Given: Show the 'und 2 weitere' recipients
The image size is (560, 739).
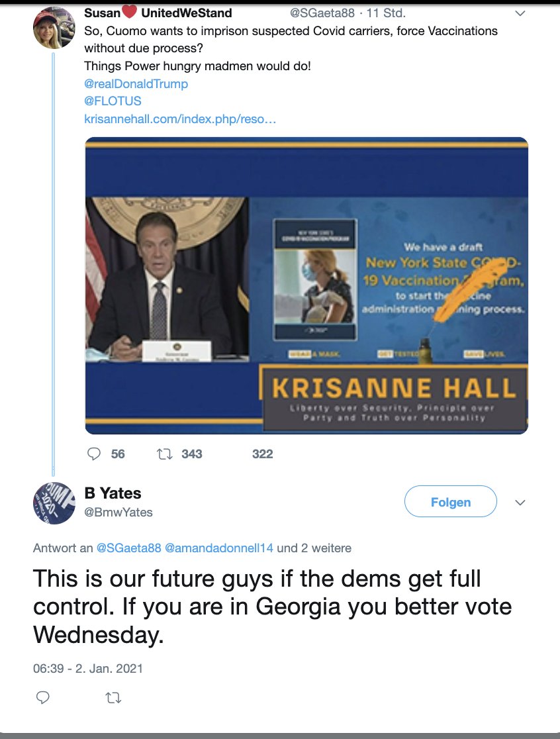Looking at the screenshot, I should pos(314,548).
